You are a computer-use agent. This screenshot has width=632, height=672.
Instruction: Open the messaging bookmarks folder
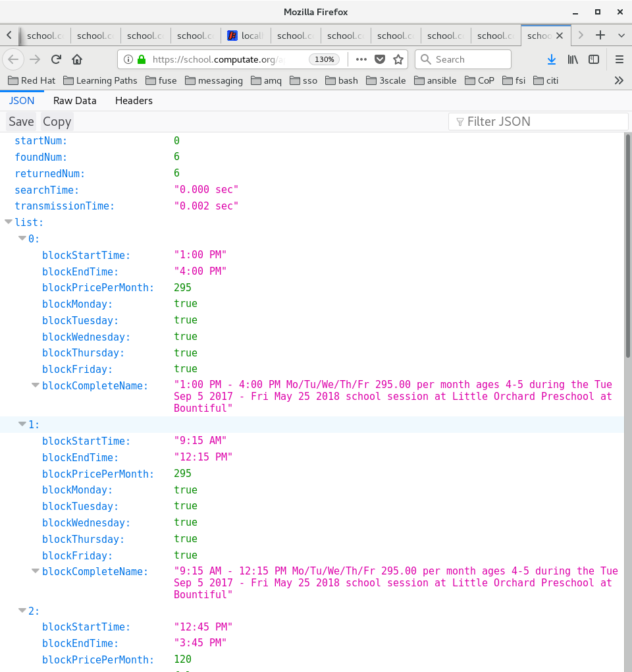click(214, 80)
